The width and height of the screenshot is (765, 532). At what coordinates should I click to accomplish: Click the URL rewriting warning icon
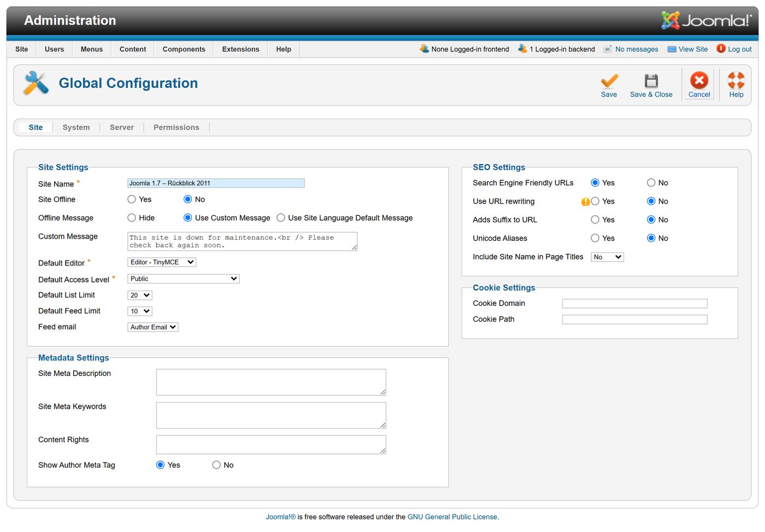(x=585, y=202)
